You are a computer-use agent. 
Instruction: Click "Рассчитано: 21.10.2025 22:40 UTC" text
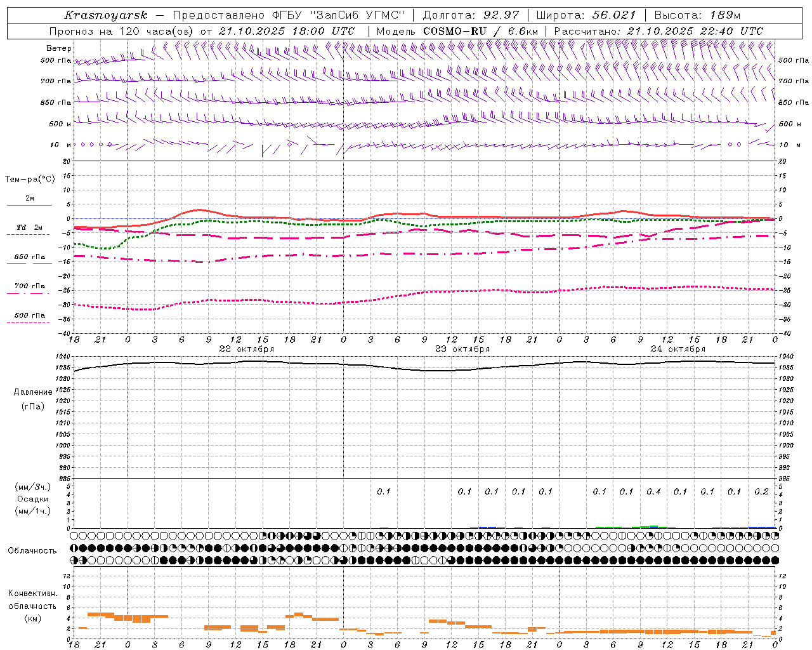(x=658, y=31)
